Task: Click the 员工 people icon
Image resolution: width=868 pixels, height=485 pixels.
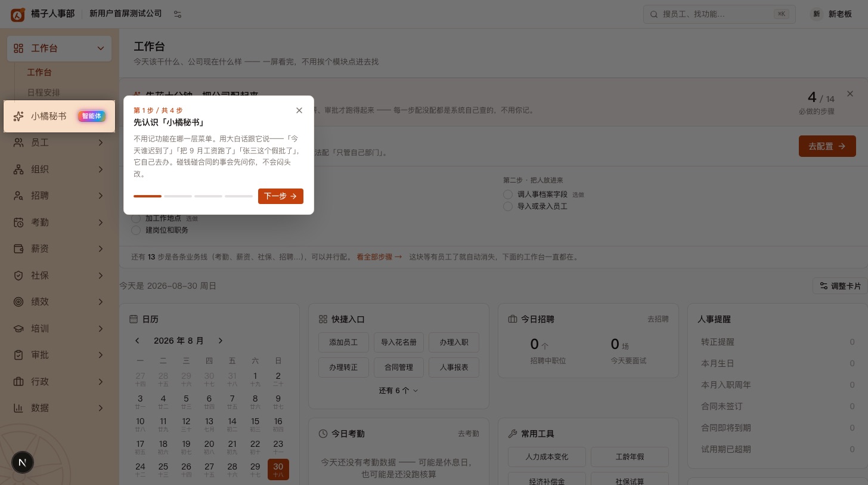Action: pos(18,143)
